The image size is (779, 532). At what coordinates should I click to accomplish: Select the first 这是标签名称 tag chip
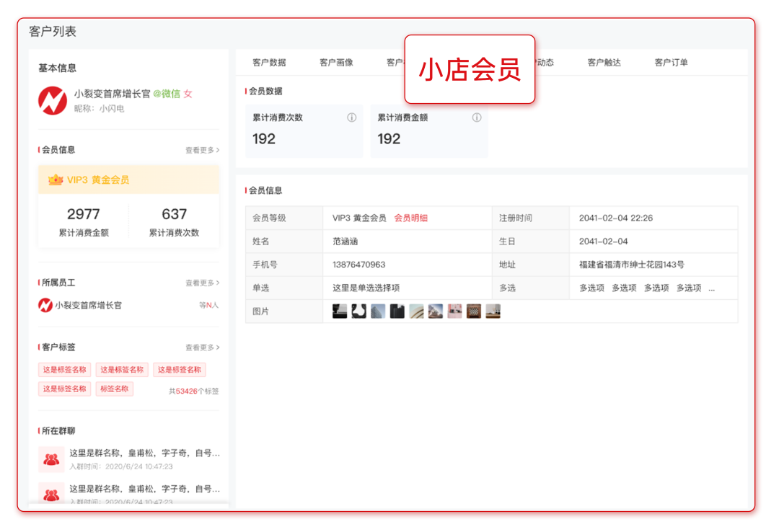64,369
